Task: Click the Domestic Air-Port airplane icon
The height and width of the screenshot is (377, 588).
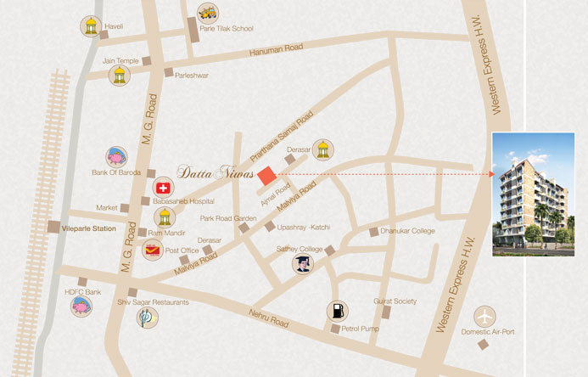Action: (x=485, y=316)
